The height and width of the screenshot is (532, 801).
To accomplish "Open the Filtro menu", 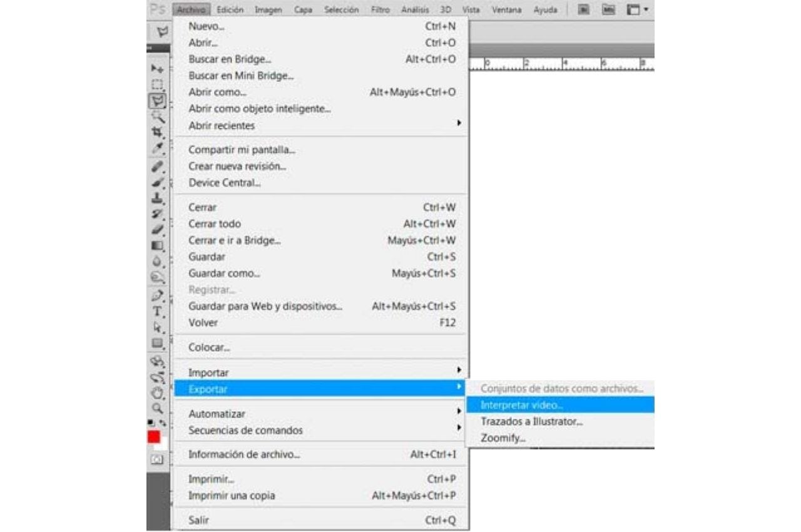I will click(x=380, y=10).
